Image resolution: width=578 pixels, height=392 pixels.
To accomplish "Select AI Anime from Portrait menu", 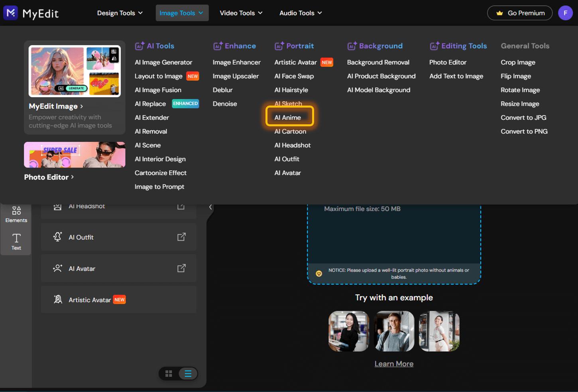I will pos(288,118).
